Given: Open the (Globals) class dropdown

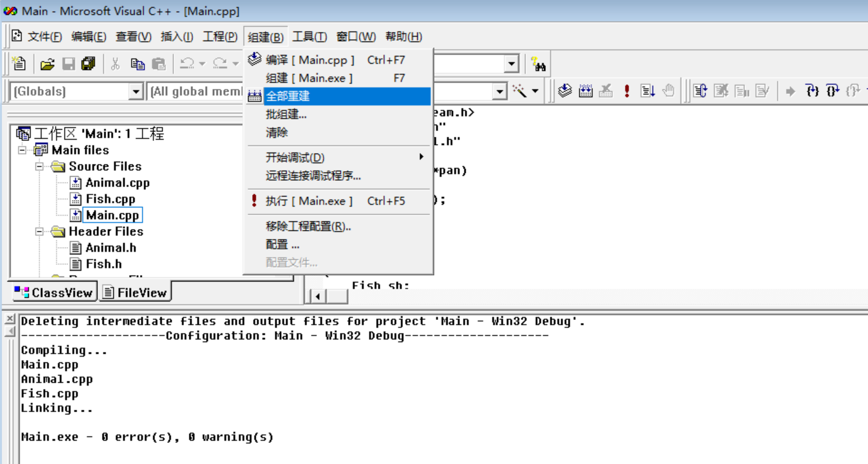Looking at the screenshot, I should [x=136, y=92].
